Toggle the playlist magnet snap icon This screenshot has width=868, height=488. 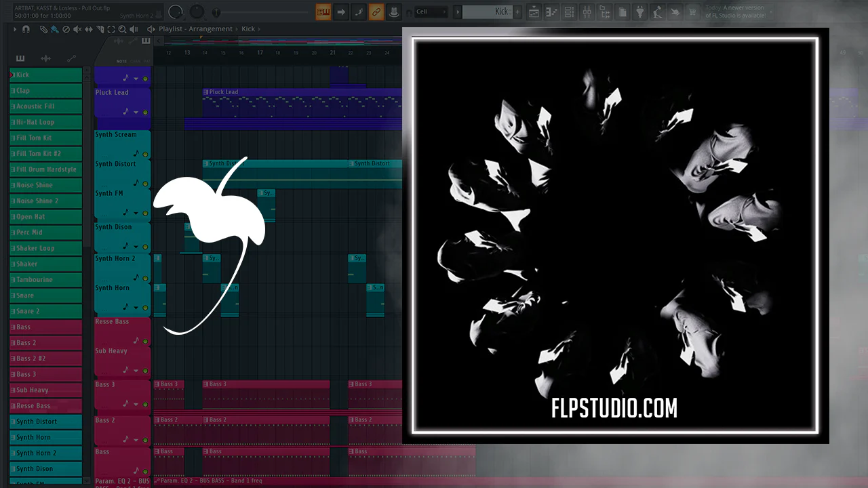tap(26, 29)
